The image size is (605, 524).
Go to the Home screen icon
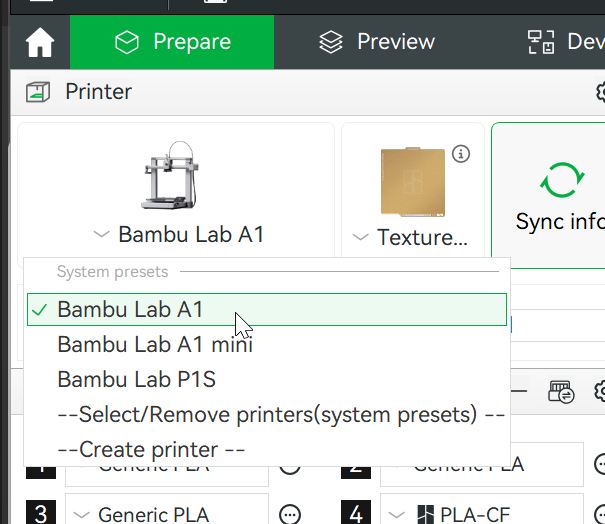[40, 43]
